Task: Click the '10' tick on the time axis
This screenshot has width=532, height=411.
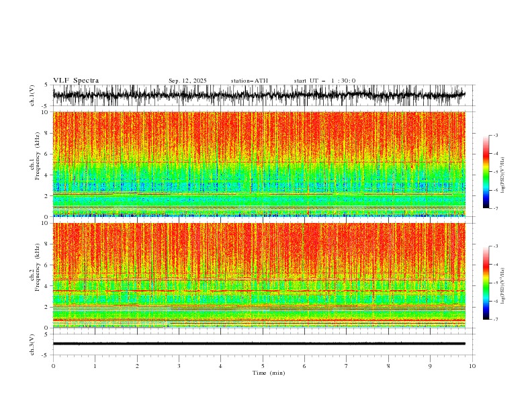Action: [472, 366]
